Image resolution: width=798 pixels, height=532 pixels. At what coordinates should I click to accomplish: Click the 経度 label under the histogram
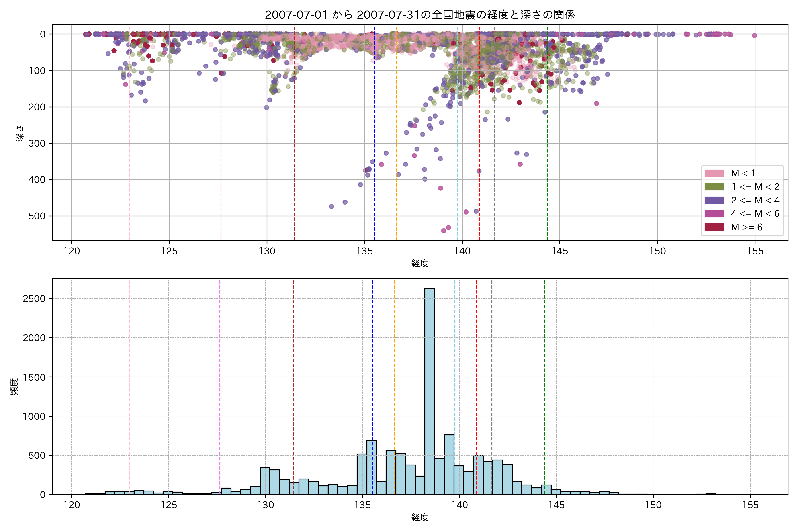pos(420,517)
